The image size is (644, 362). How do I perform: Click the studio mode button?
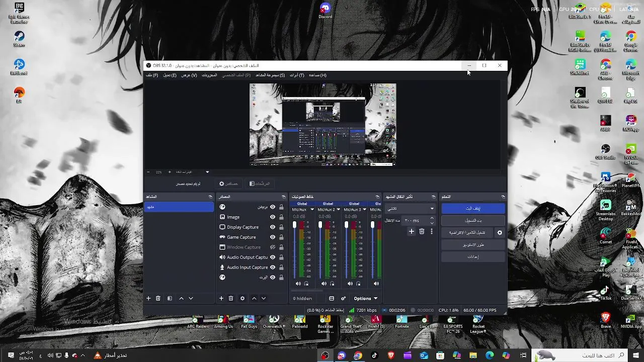pos(473,244)
